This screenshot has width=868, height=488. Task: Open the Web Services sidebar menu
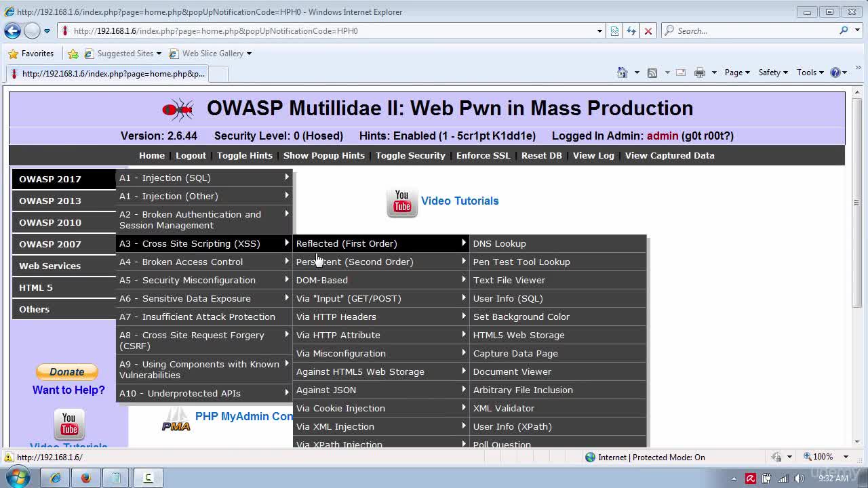coord(64,266)
